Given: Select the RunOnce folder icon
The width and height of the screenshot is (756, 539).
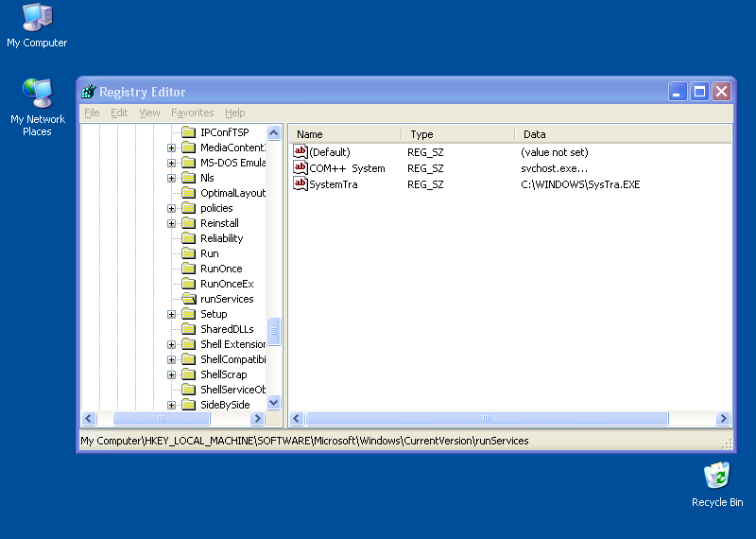Looking at the screenshot, I should [188, 269].
